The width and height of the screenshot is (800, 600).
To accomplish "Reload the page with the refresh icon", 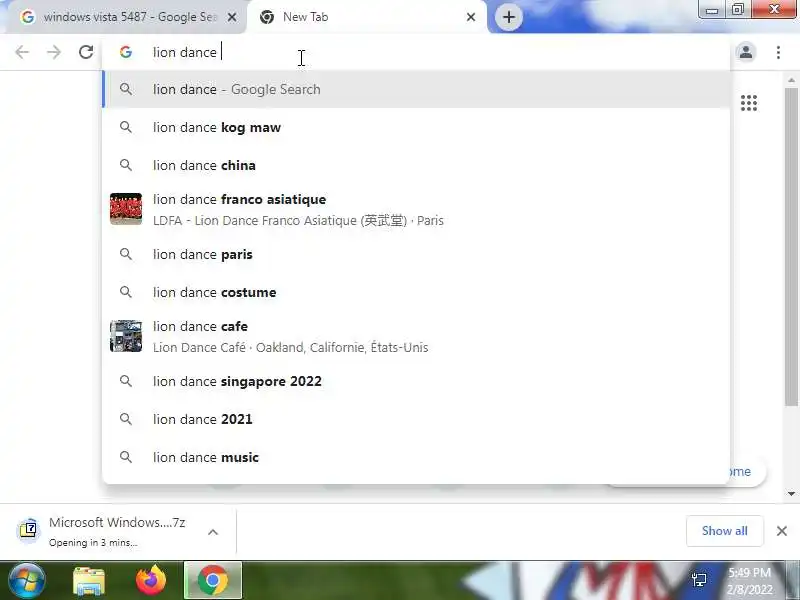I will click(x=86, y=52).
